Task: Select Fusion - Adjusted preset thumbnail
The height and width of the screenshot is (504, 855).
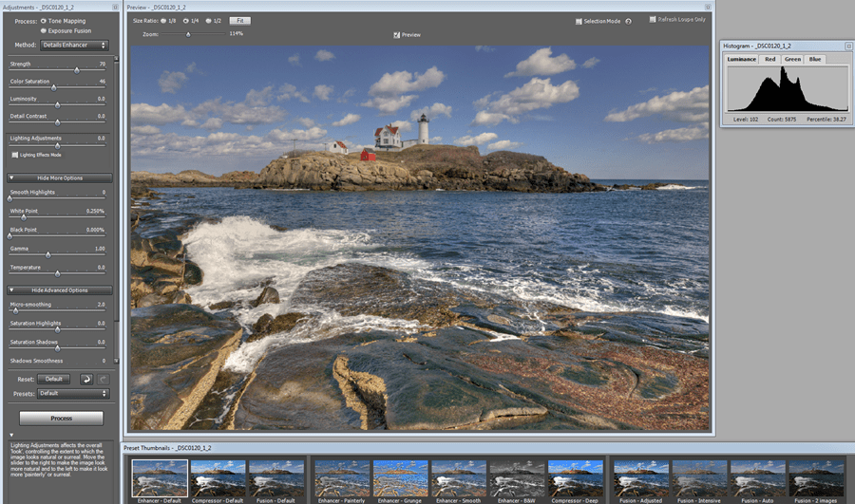Action: [x=641, y=478]
